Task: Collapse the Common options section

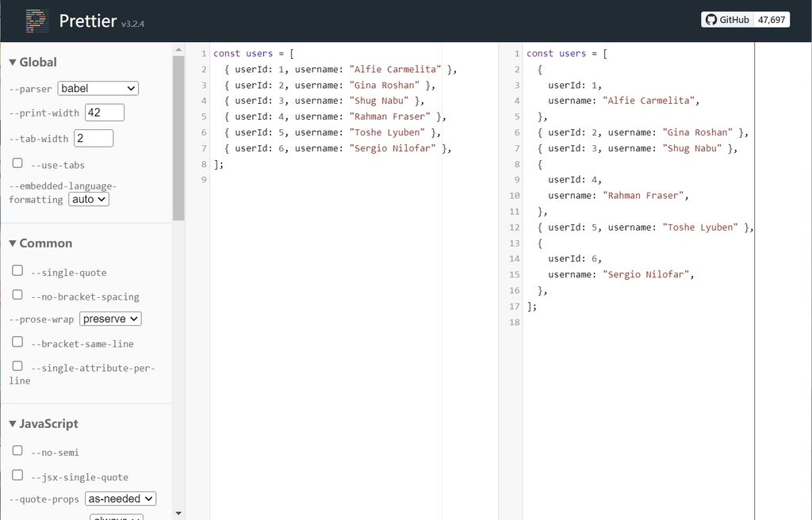Action: 40,243
